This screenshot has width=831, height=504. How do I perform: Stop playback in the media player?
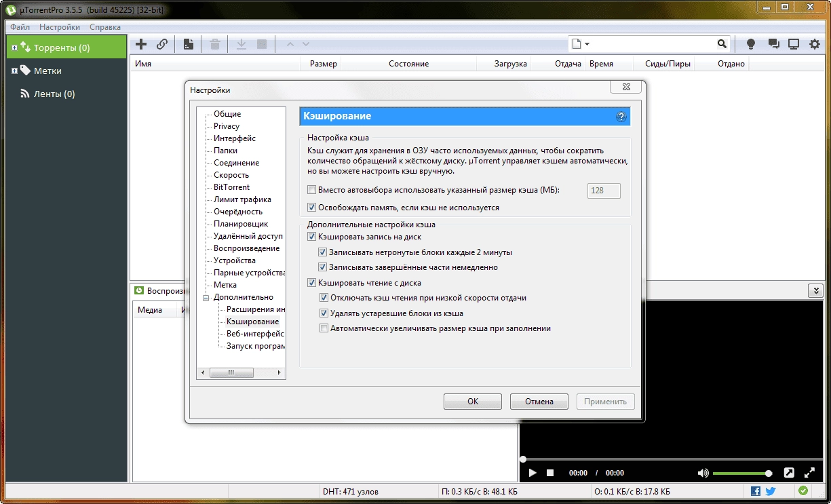(x=550, y=473)
